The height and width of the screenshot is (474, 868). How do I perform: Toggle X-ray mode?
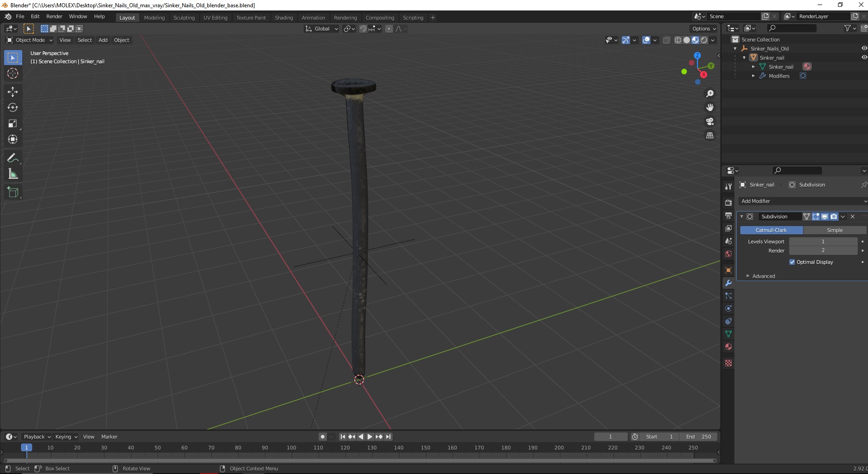tap(667, 40)
